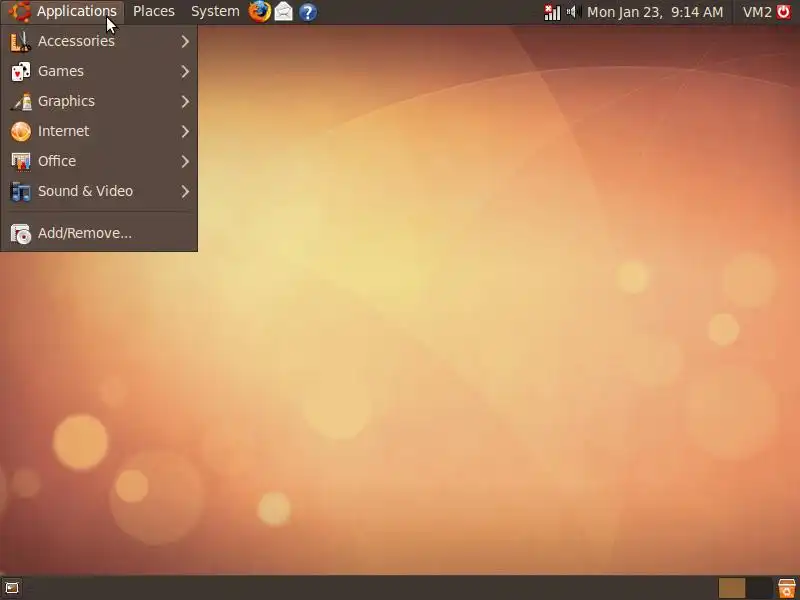Expand the Internet arrow chevron

[185, 132]
